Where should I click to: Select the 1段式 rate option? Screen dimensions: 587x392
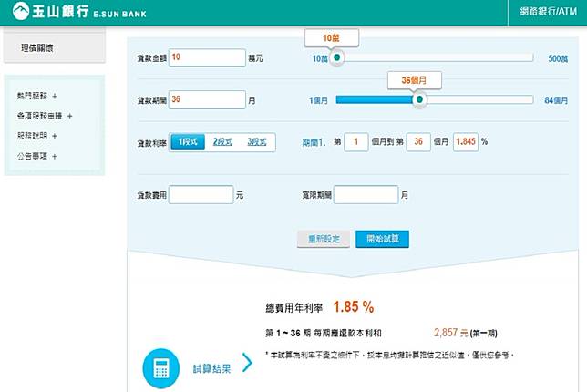point(188,142)
